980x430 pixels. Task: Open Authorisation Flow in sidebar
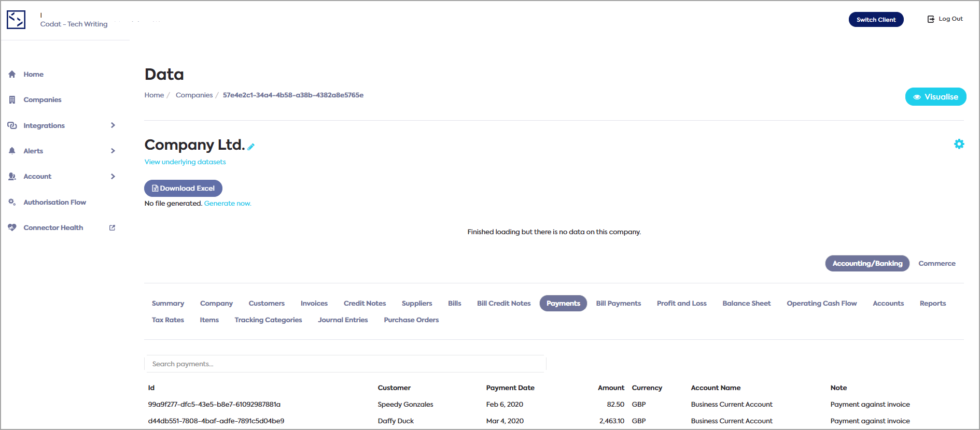54,202
